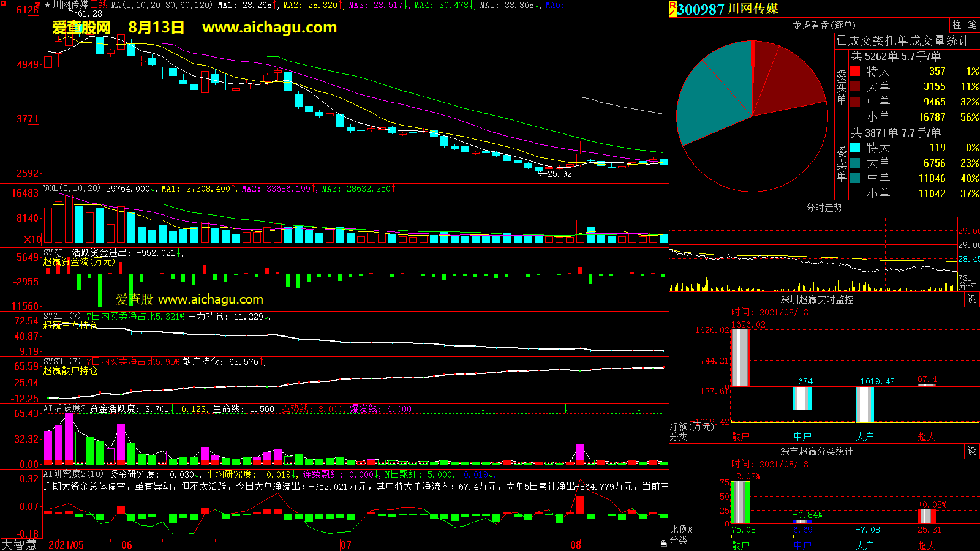Click the X10 volume scale indicator
Image resolution: width=980 pixels, height=551 pixels.
[x=32, y=239]
